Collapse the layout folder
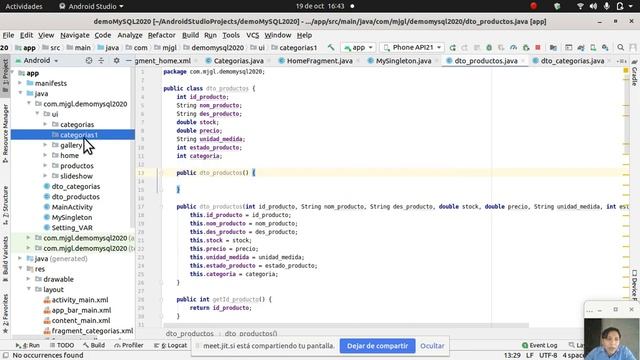The image size is (640, 360). pyautogui.click(x=29, y=289)
